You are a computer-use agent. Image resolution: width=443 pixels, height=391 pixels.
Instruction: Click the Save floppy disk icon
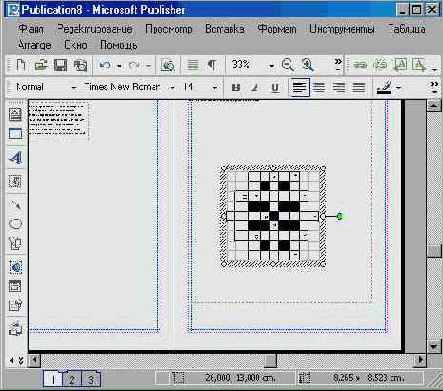60,65
